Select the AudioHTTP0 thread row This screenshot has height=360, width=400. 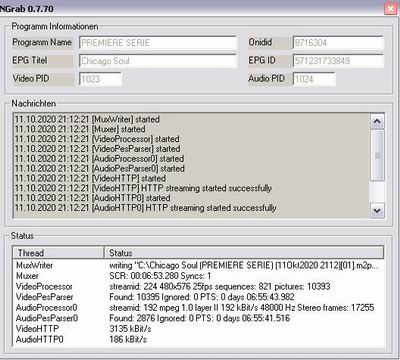coord(198,339)
